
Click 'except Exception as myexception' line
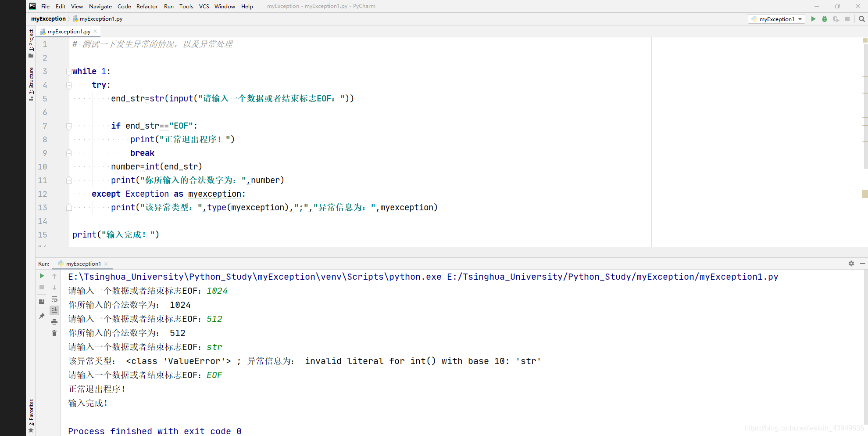(168, 194)
